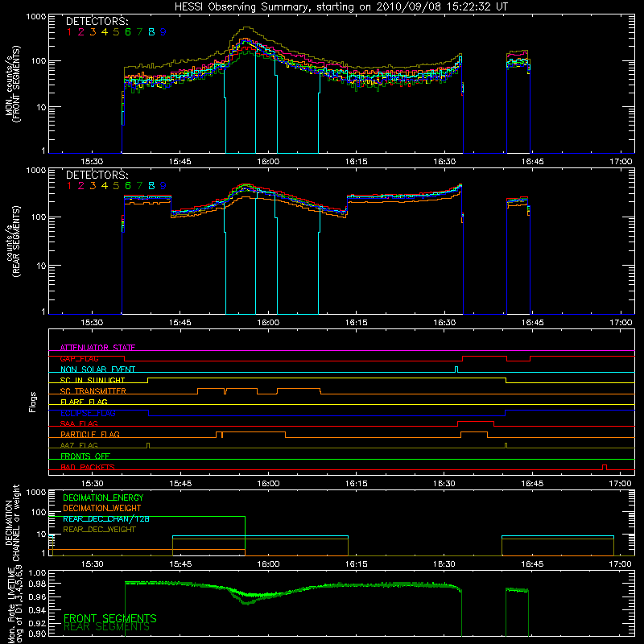Click the 16:45 time label under flags plot

coord(532,484)
